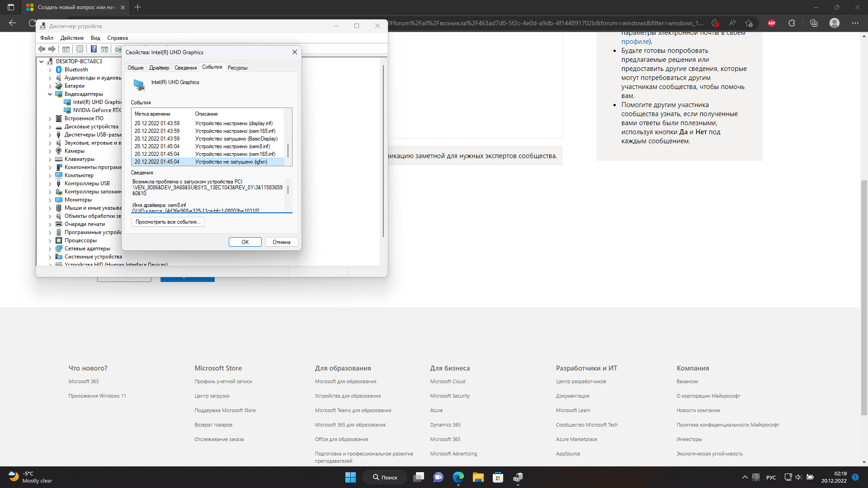Open the Azure footer link
868x488 pixels.
pos(436,410)
